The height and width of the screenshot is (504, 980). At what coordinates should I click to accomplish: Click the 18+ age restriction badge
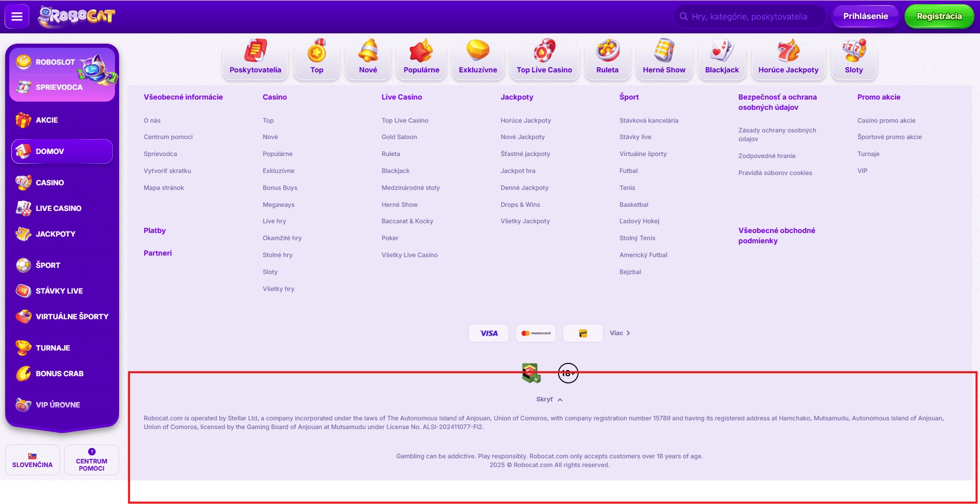click(x=568, y=373)
